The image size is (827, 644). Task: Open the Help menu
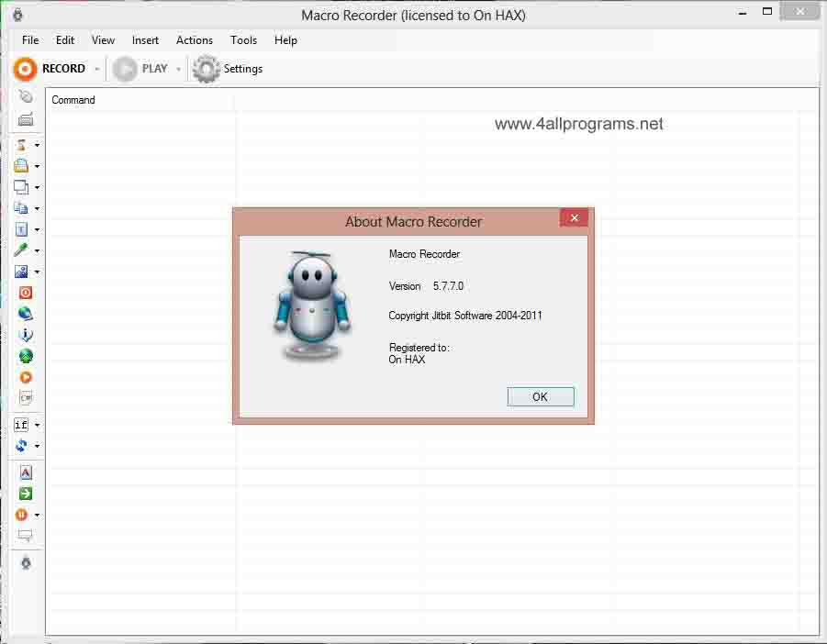pyautogui.click(x=285, y=40)
